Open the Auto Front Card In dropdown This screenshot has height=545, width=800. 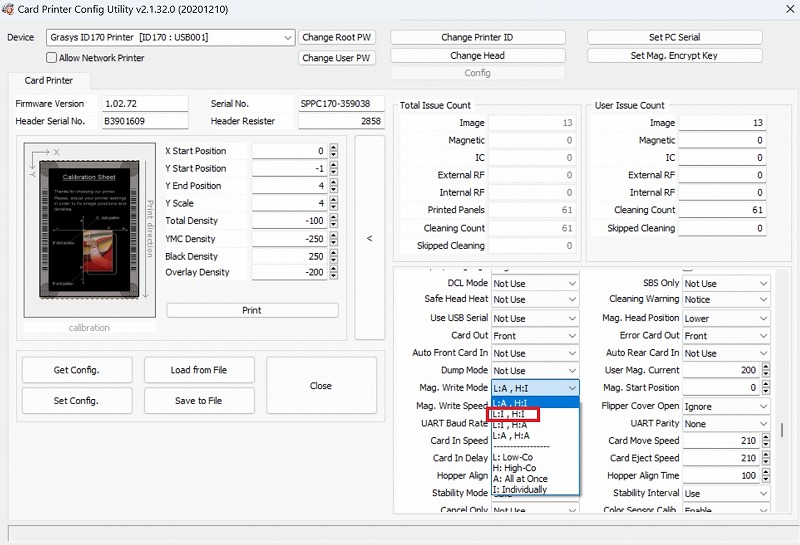(x=535, y=353)
